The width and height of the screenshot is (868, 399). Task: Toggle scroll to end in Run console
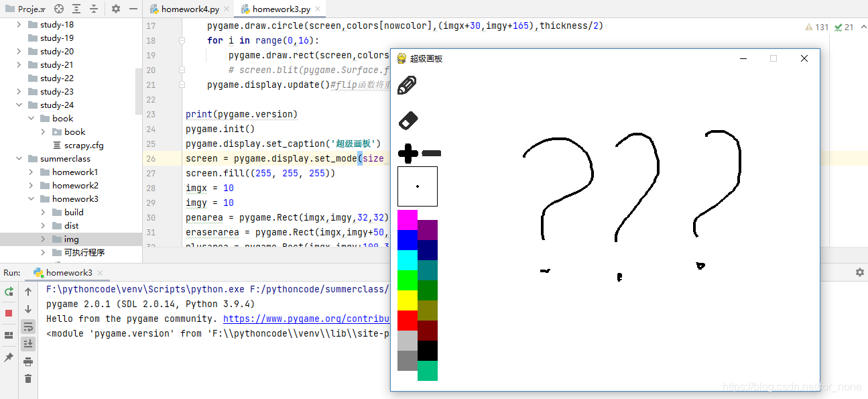(x=28, y=344)
